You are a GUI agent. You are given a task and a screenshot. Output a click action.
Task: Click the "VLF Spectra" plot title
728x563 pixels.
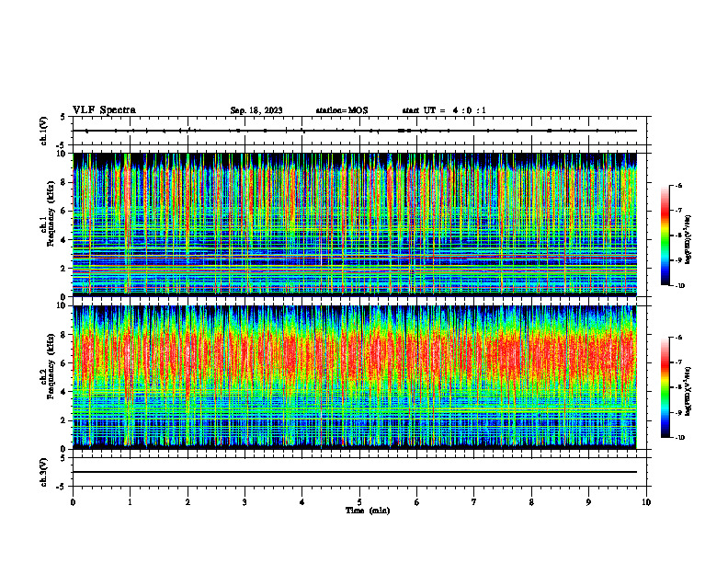(x=104, y=110)
